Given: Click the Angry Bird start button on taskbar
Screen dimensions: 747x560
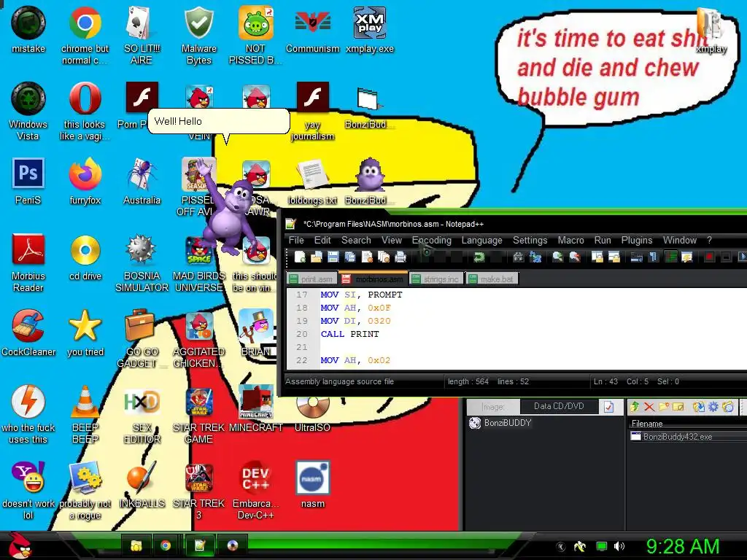Looking at the screenshot, I should click(19, 545).
